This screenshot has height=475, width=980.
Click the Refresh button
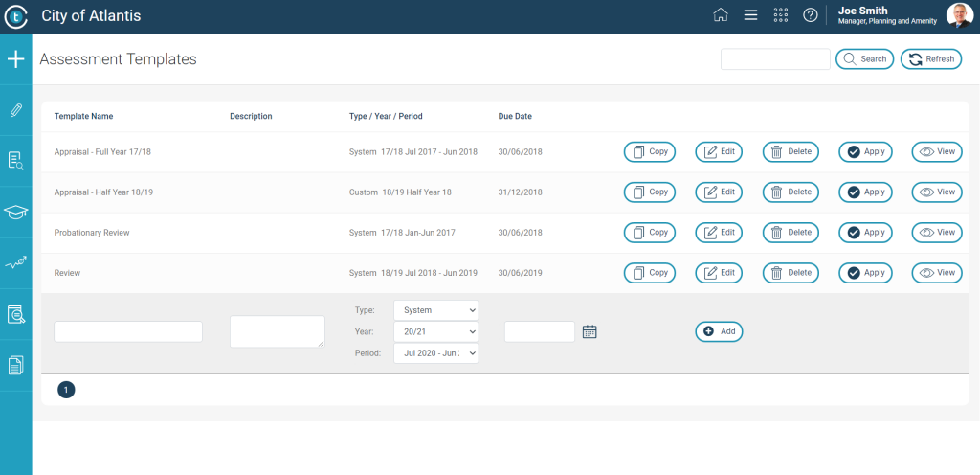(x=931, y=58)
